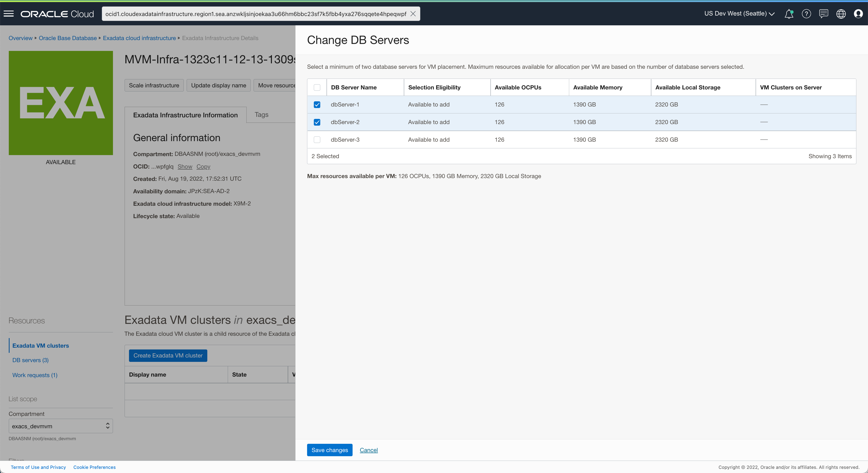Select the Exadata Infrastructure Information tab

point(185,115)
